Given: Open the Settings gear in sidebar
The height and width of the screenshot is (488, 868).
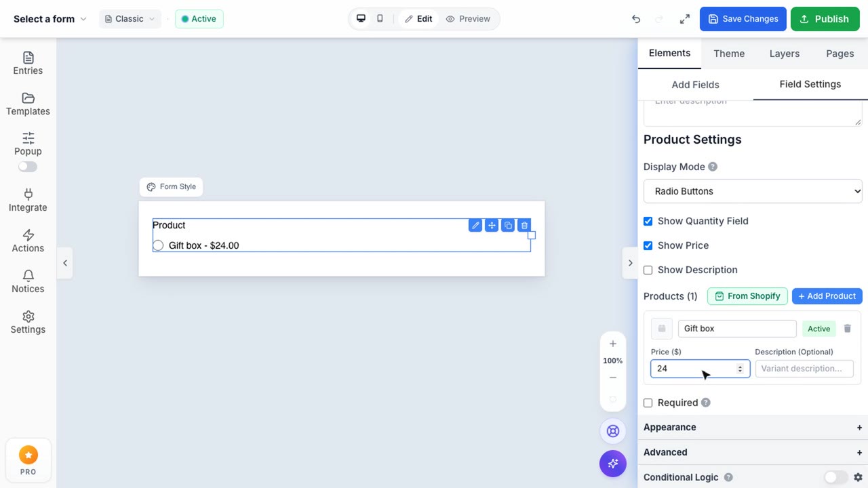Looking at the screenshot, I should [x=28, y=317].
